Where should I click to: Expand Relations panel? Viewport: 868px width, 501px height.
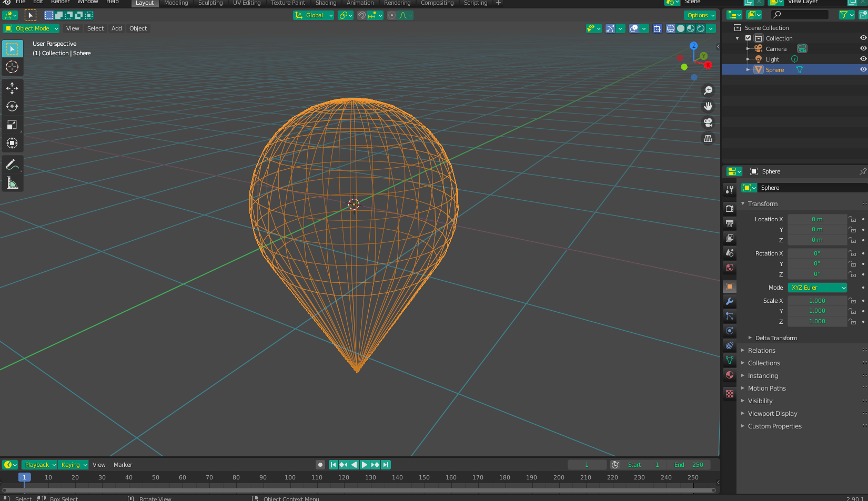(761, 351)
